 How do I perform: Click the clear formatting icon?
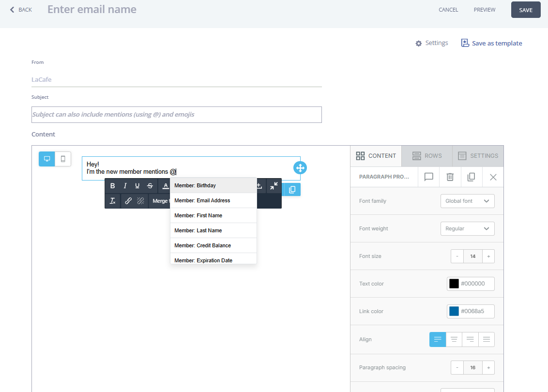[x=113, y=201]
